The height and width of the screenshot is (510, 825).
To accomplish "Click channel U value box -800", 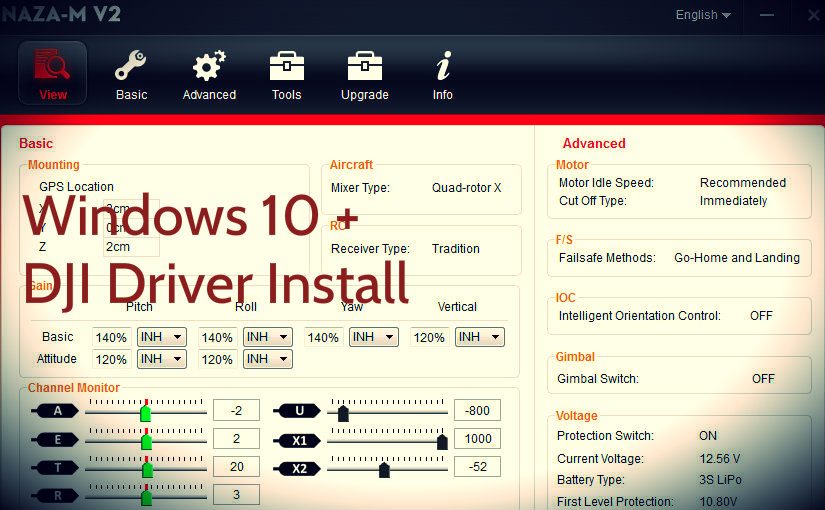I will point(477,411).
